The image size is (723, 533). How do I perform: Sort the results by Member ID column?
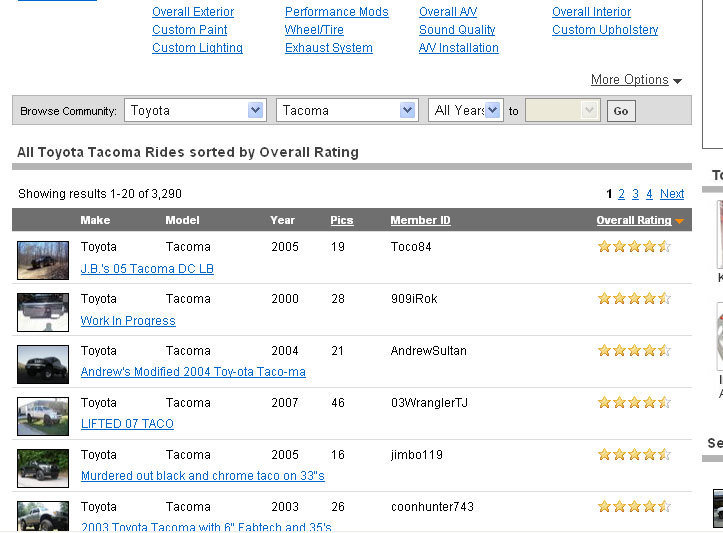421,220
